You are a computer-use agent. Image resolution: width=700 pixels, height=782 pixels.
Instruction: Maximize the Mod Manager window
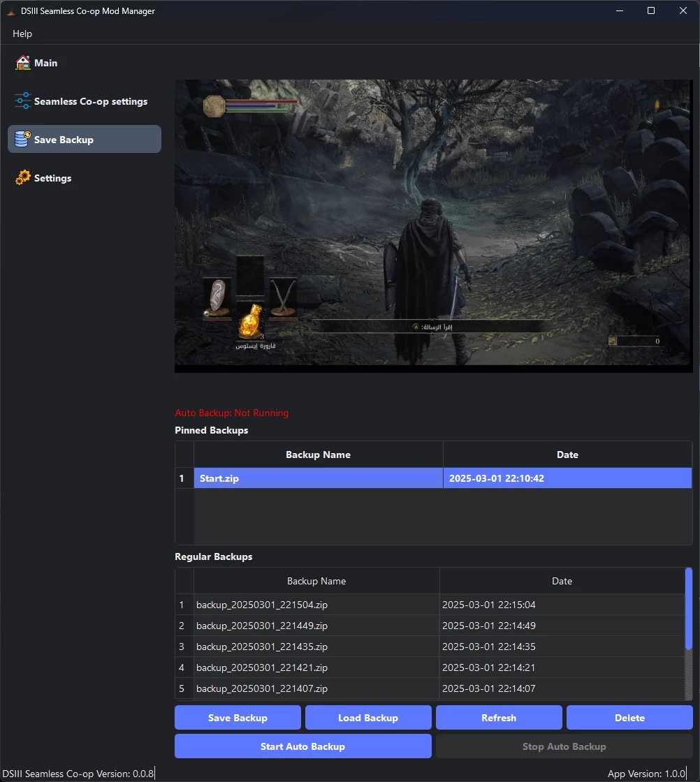(651, 11)
